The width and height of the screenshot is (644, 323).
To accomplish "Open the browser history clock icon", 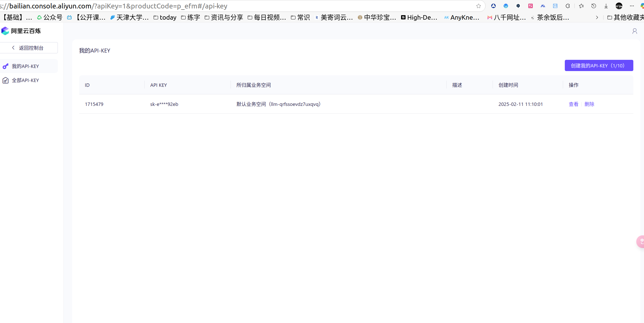I will 594,6.
